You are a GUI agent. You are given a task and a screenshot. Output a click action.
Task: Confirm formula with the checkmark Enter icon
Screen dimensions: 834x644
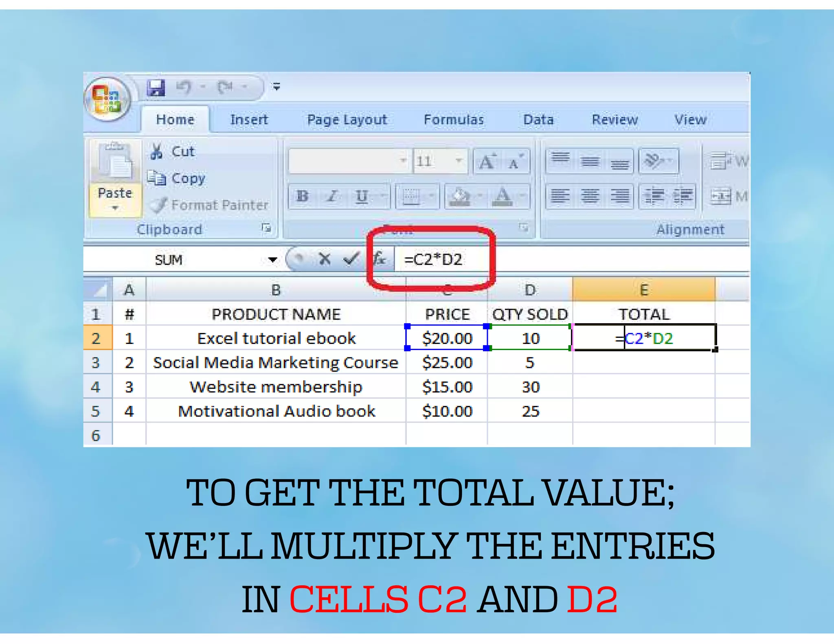tap(351, 259)
